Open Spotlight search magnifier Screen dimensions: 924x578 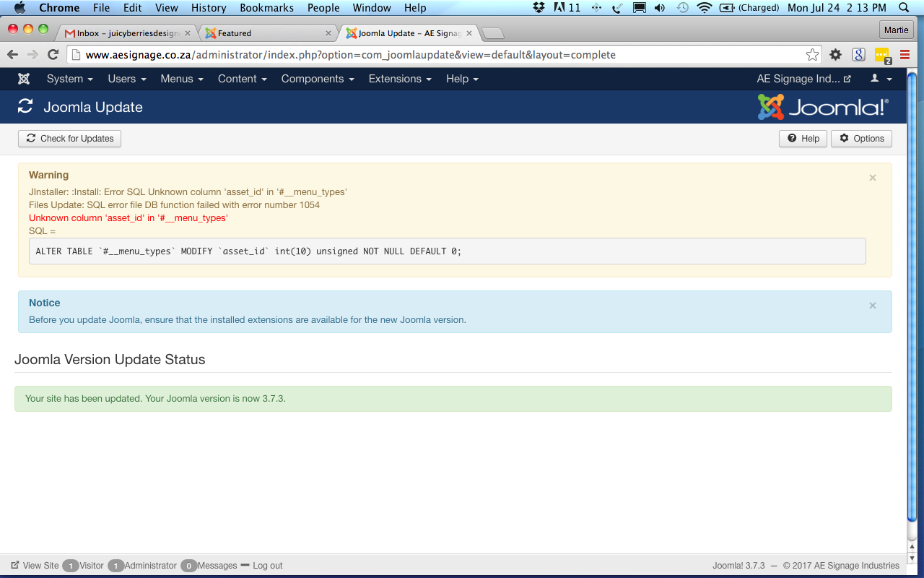[904, 8]
